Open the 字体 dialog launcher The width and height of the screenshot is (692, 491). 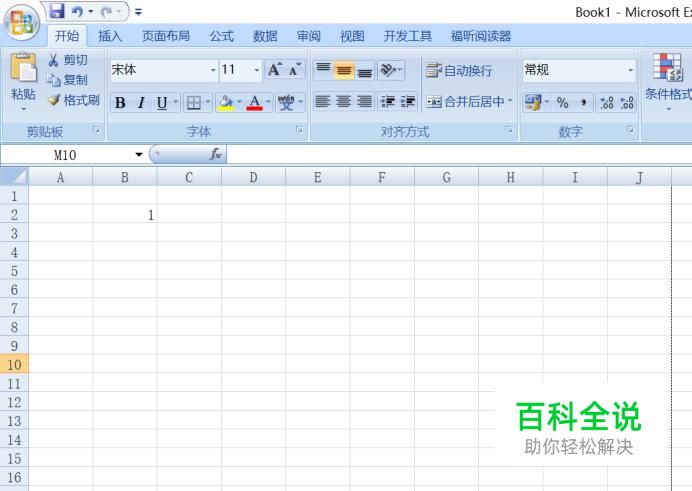click(x=299, y=129)
